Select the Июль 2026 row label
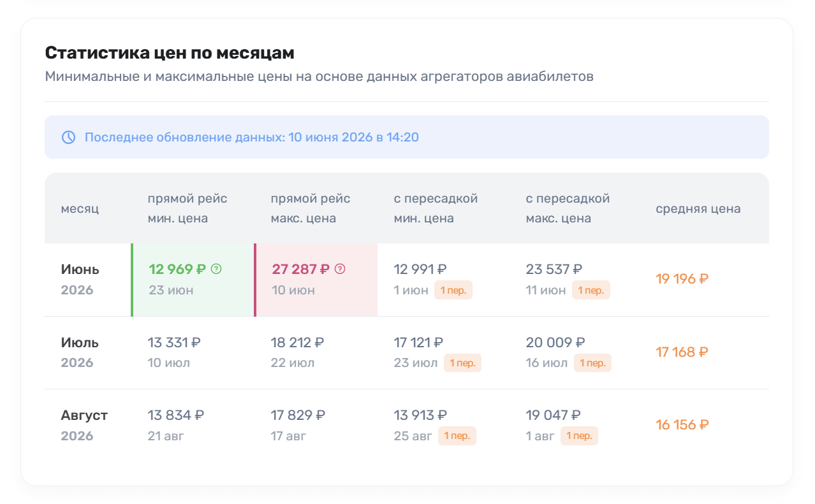 pyautogui.click(x=80, y=352)
